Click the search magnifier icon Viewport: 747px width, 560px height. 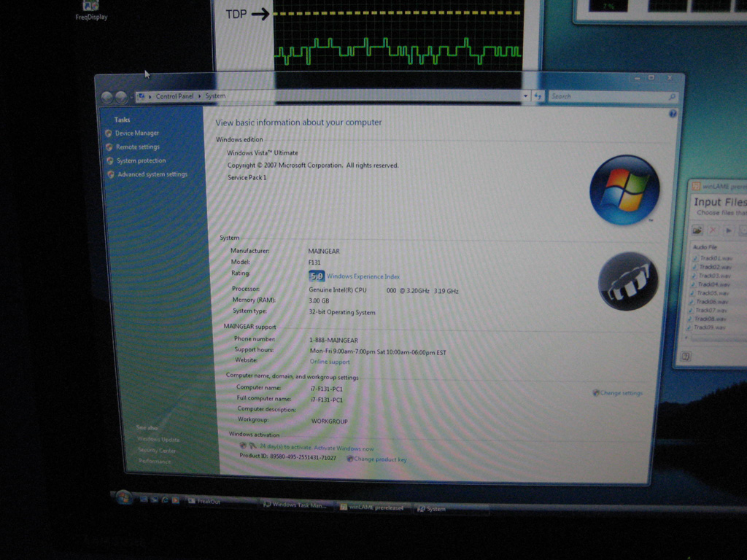click(672, 97)
